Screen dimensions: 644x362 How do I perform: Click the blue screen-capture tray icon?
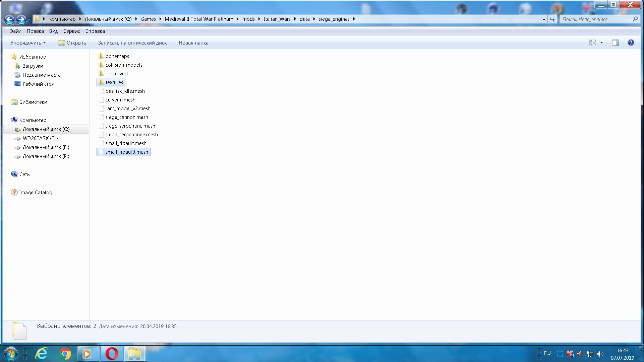coord(560,354)
